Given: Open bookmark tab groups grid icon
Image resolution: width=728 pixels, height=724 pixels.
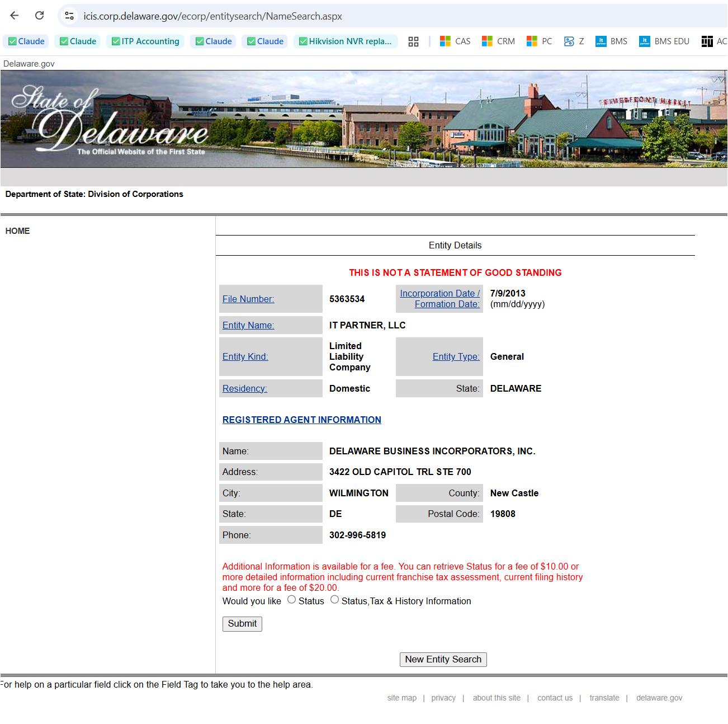Looking at the screenshot, I should point(414,41).
